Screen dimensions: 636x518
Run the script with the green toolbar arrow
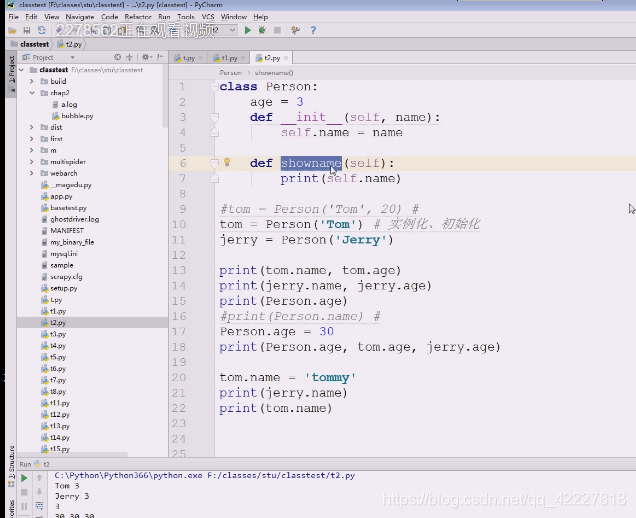click(x=247, y=30)
